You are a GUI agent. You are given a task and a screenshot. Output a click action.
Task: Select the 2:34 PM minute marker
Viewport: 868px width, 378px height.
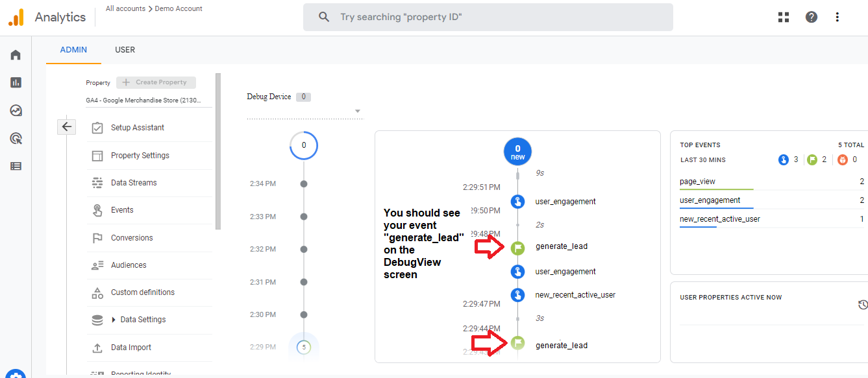point(303,184)
